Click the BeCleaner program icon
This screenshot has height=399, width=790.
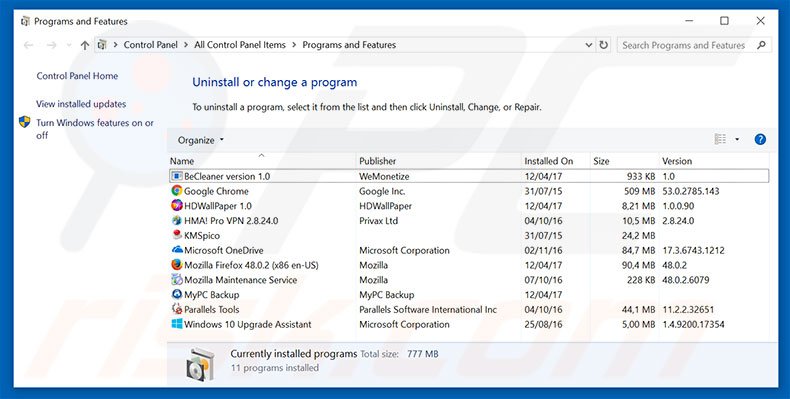tap(177, 176)
